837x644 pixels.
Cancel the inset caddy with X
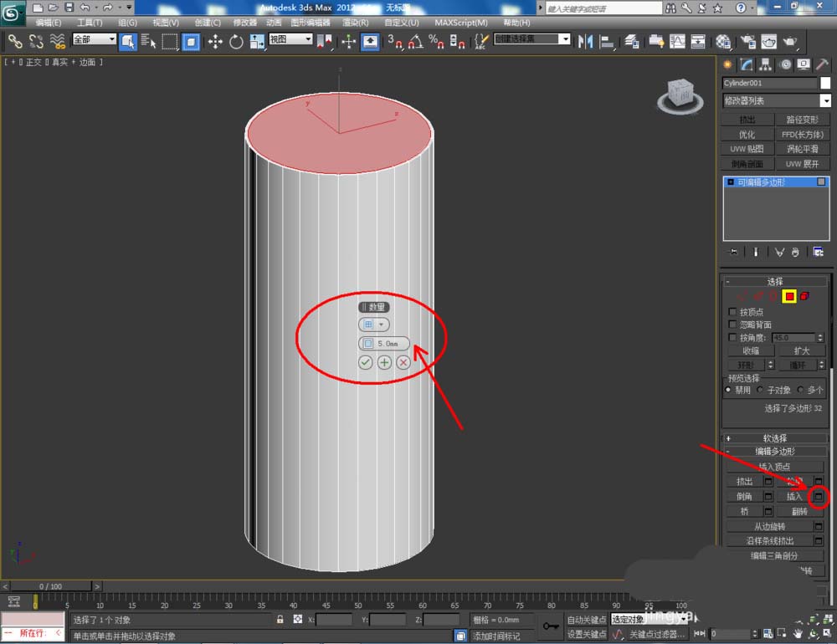(403, 362)
